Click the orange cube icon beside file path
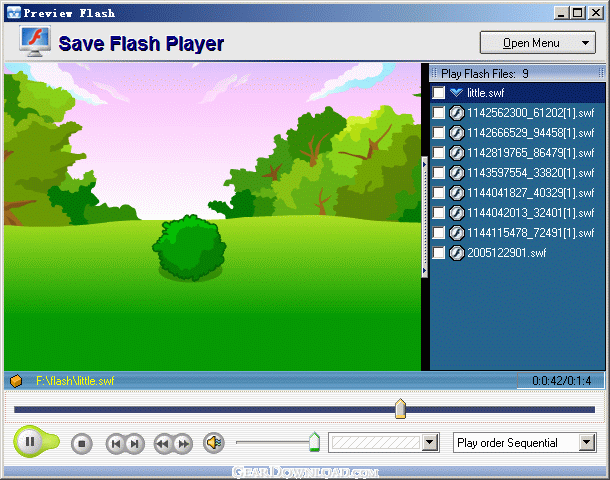 [16, 381]
